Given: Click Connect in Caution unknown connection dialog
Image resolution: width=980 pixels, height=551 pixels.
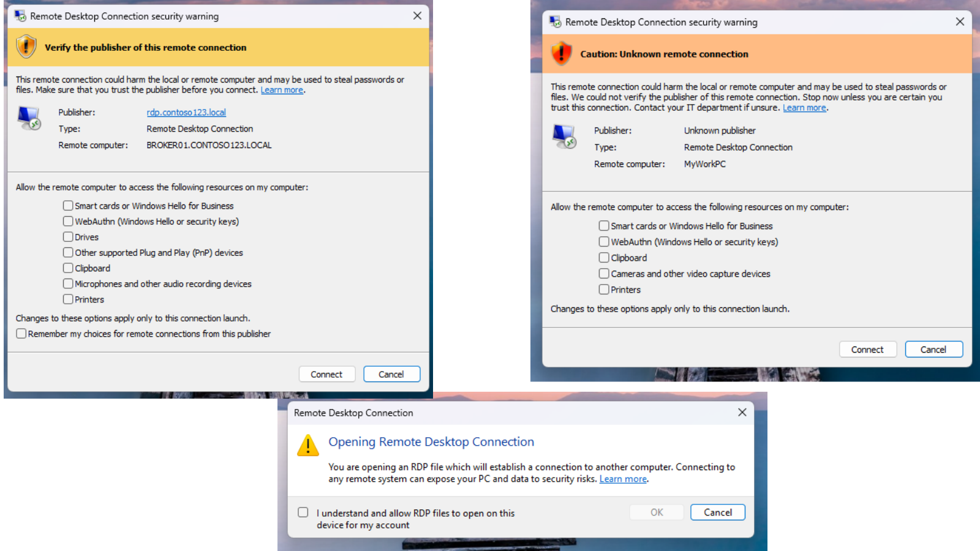Looking at the screenshot, I should pyautogui.click(x=867, y=350).
